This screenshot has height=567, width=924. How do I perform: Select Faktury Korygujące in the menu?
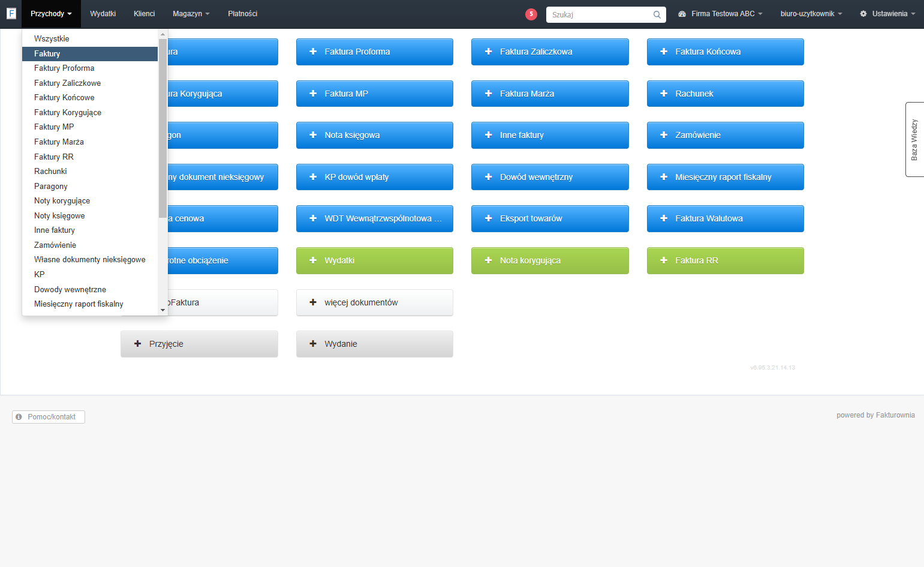click(90, 112)
